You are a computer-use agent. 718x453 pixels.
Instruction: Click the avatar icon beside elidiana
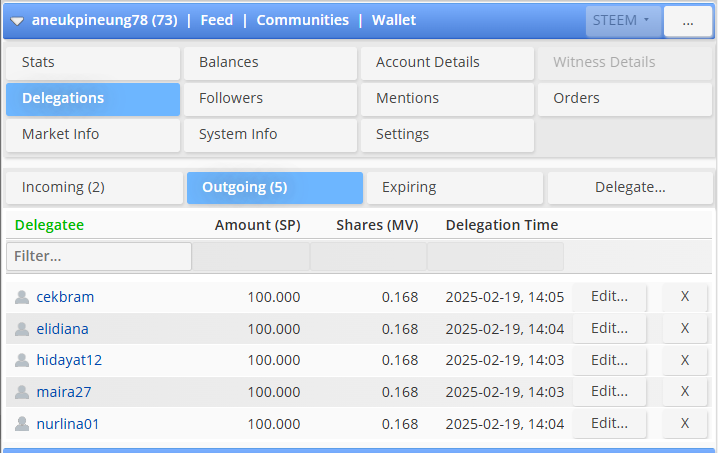(22, 329)
